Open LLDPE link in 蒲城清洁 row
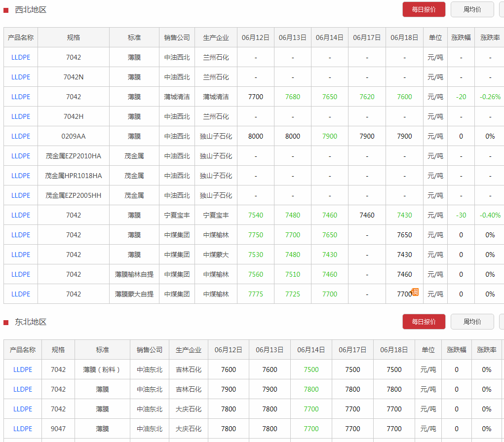Screen dimensions: 504x442 [21, 97]
